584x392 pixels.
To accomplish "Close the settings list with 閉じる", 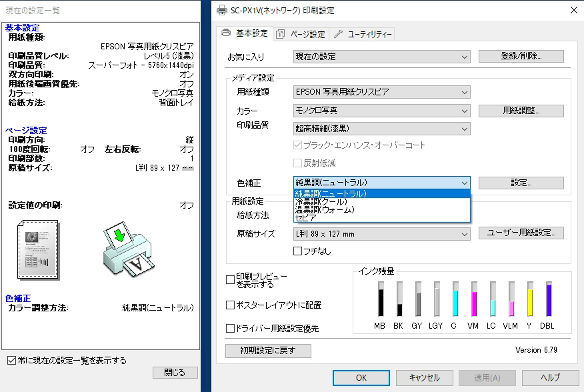I will [x=175, y=373].
